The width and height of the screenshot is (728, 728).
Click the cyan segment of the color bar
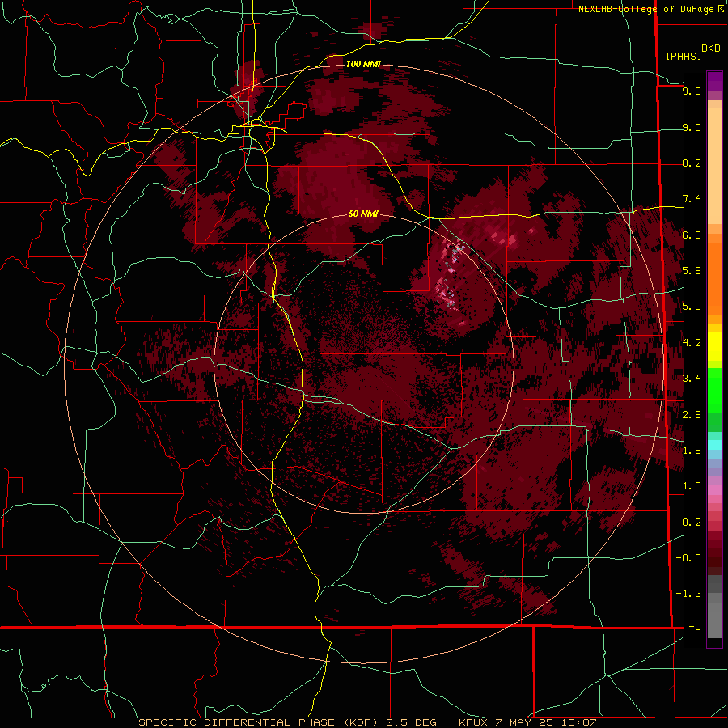(x=714, y=444)
